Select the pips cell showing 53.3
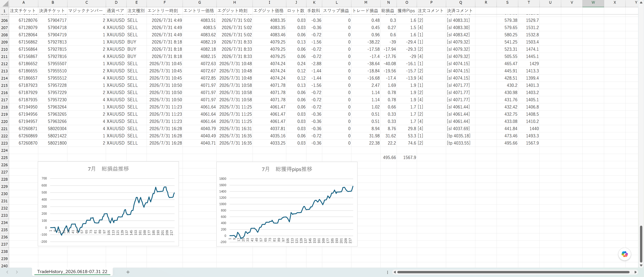This screenshot has width=644, height=277. click(407, 136)
